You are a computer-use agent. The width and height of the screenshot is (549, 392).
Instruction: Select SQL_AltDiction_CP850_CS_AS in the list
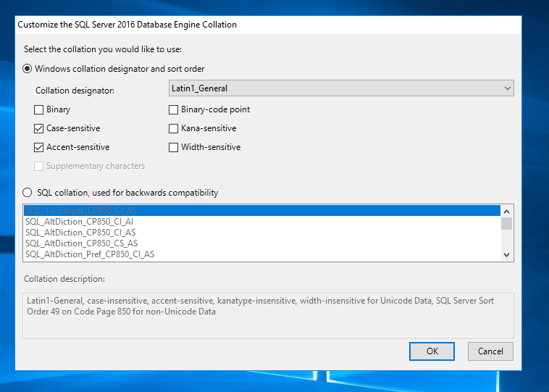(x=262, y=243)
